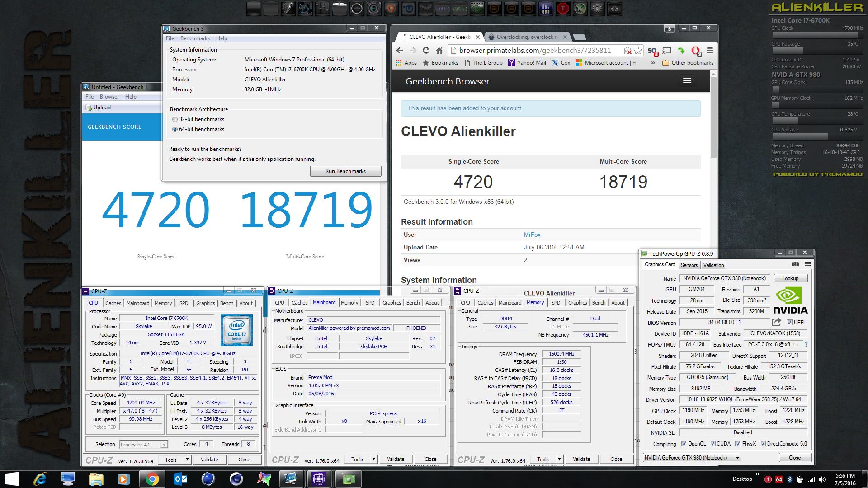
Task: Click Run Benchmarks button
Action: [x=346, y=171]
